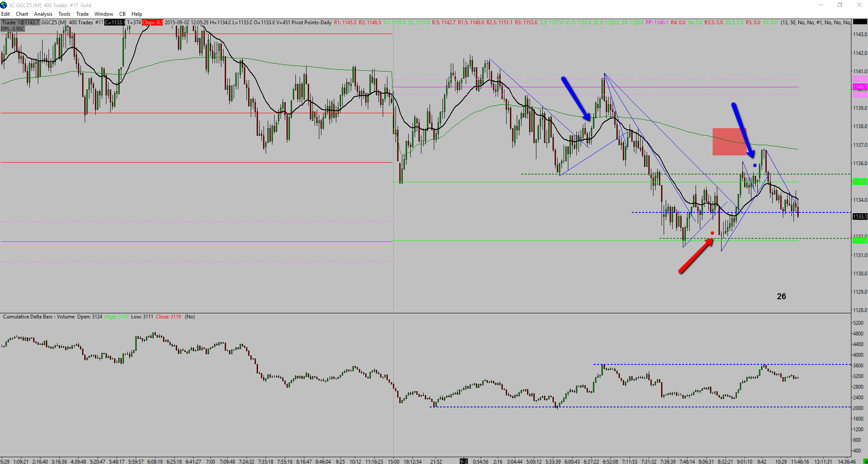Click the green 'S1: 1135.0' support value
This screenshot has height=464, width=868.
click(x=395, y=23)
